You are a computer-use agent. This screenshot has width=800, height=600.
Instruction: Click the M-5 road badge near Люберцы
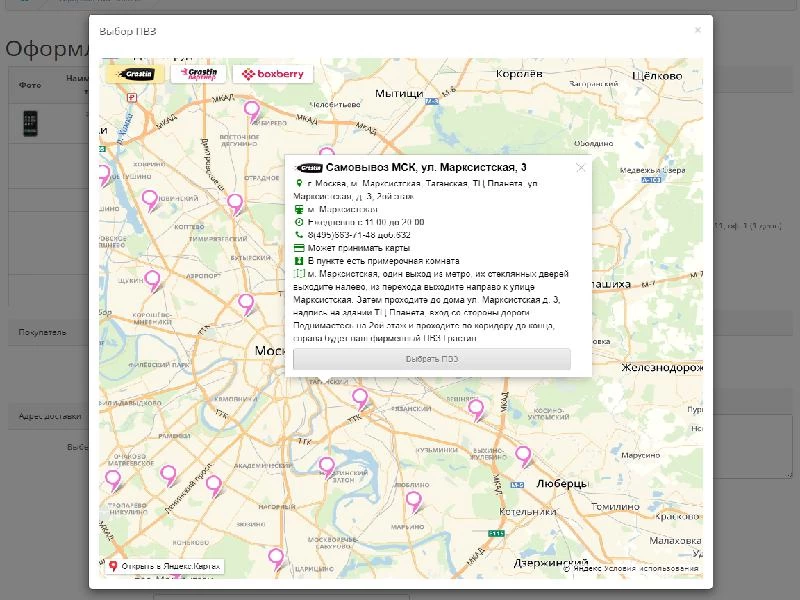click(x=517, y=485)
